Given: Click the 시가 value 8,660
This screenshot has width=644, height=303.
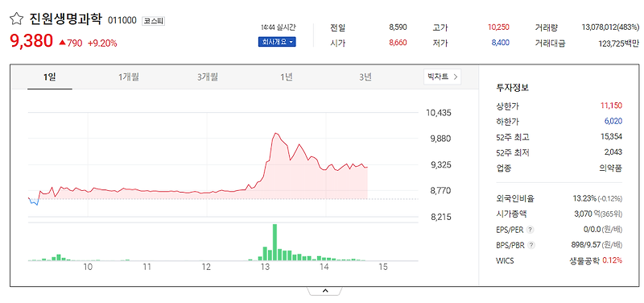Looking at the screenshot, I should 398,43.
